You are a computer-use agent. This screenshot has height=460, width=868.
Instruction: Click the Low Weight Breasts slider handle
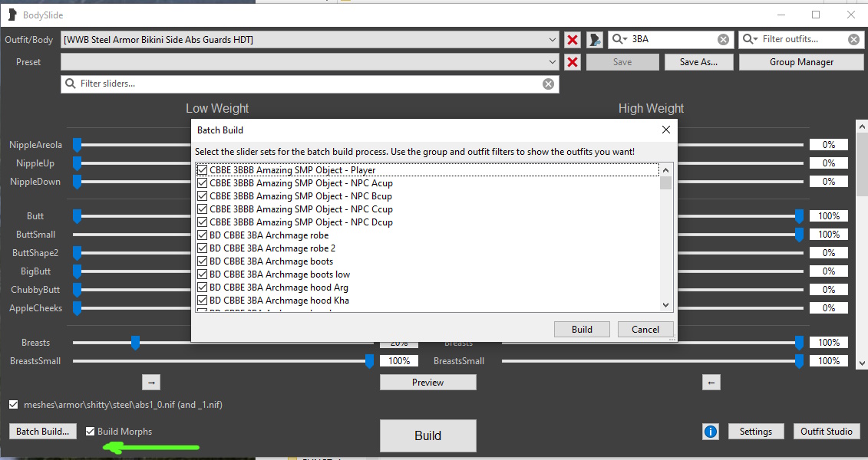[135, 343]
